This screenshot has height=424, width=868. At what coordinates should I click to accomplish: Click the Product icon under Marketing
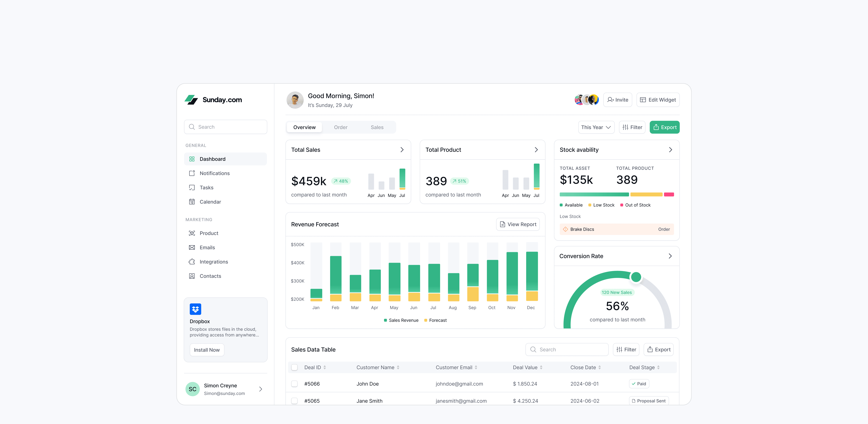[192, 233]
